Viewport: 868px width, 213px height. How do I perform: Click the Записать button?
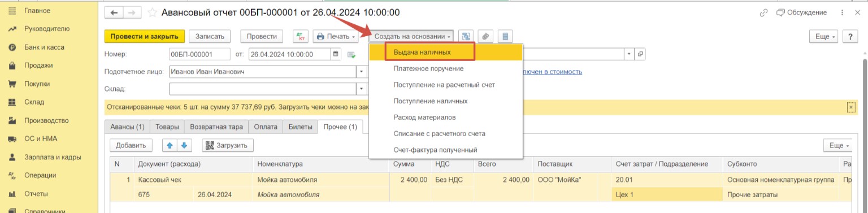210,36
